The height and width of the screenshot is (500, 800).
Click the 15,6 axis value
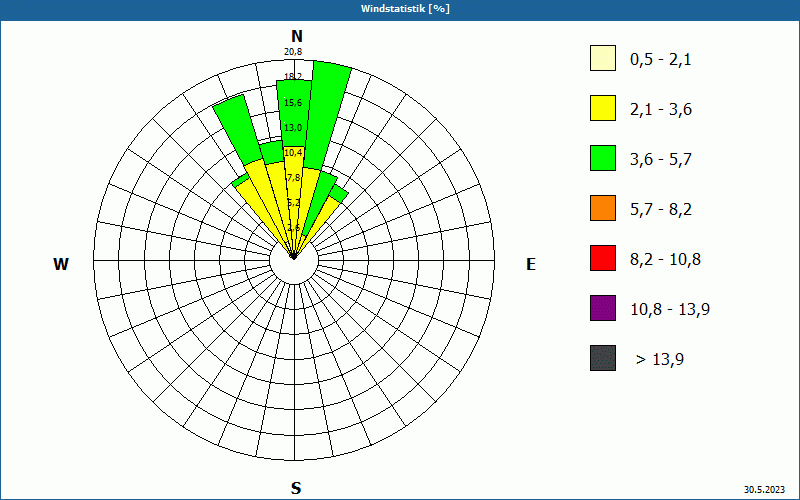293,103
